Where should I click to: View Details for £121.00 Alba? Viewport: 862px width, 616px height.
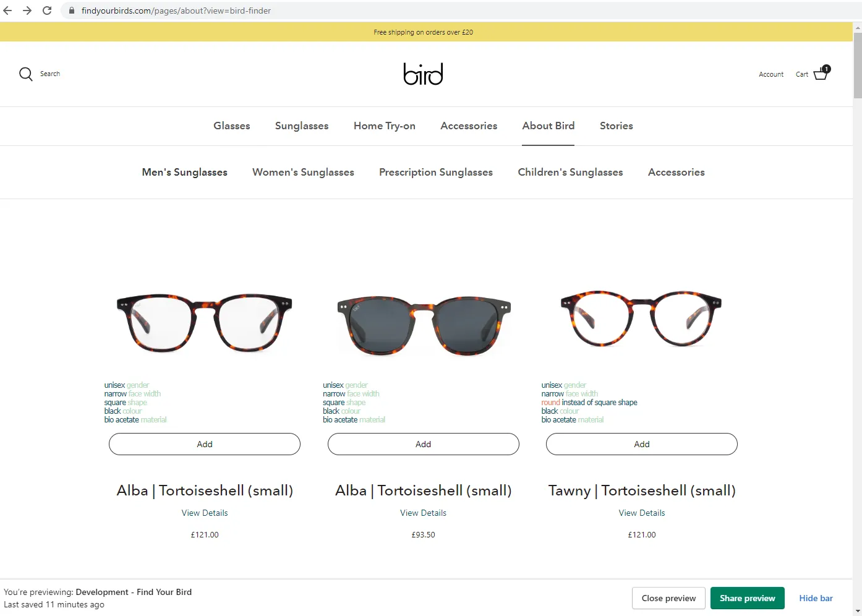(x=205, y=513)
